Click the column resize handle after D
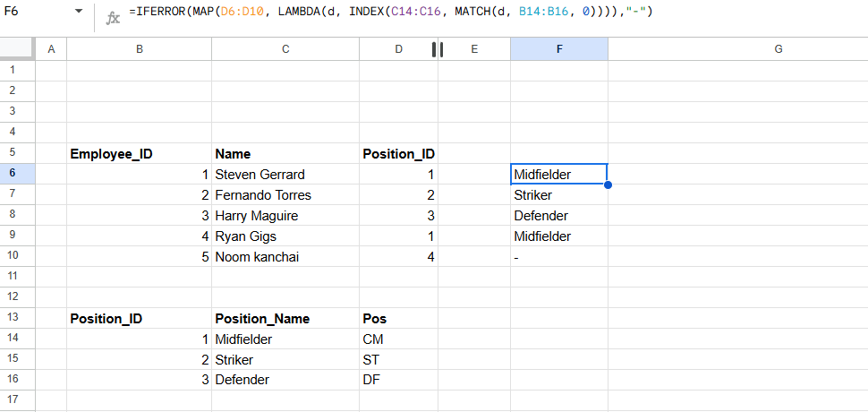 point(438,49)
